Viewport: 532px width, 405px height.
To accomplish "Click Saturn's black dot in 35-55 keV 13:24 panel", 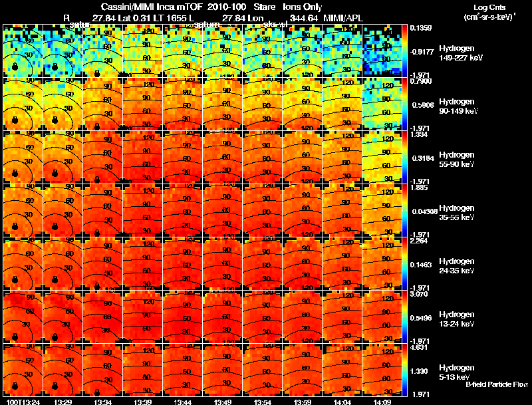I will coord(15,226).
